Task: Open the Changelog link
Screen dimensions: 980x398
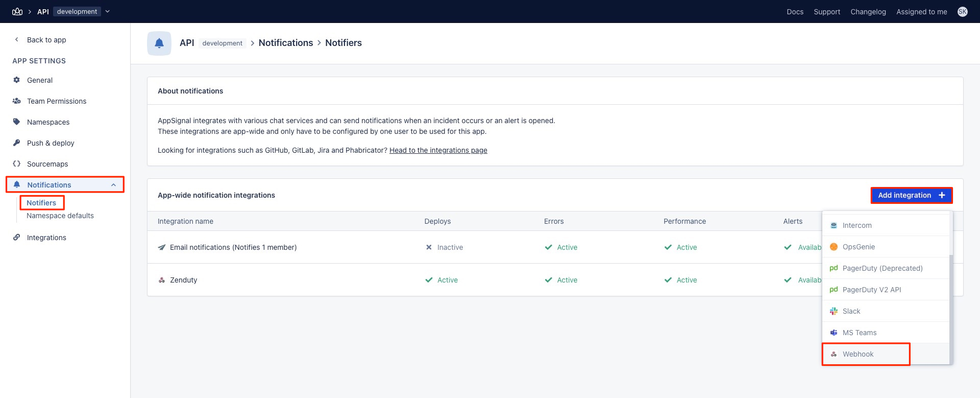Action: pos(868,12)
